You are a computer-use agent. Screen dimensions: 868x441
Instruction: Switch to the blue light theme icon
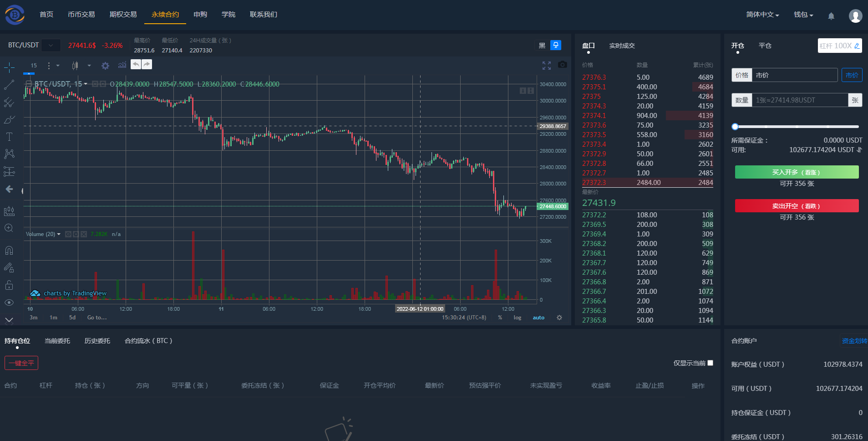point(556,45)
